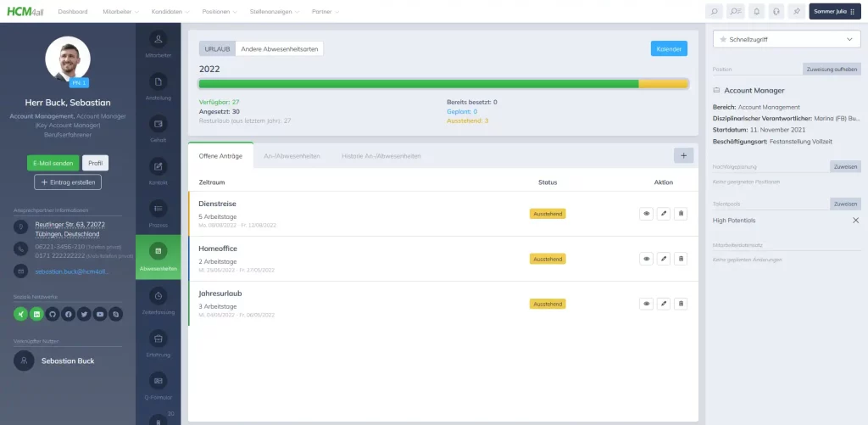The width and height of the screenshot is (868, 425).
Task: View the Homeoffice request via eye icon
Action: (646, 258)
